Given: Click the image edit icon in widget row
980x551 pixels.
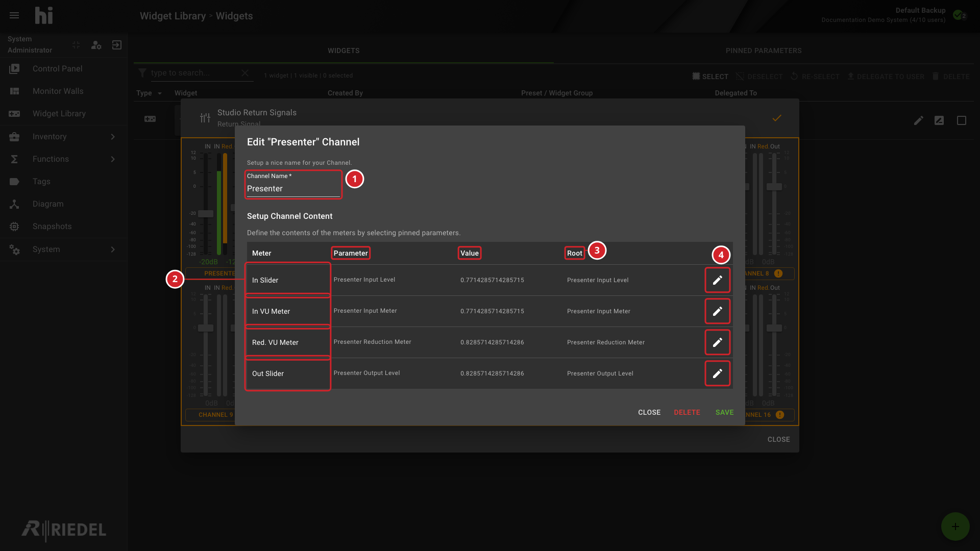Looking at the screenshot, I should click(x=939, y=120).
